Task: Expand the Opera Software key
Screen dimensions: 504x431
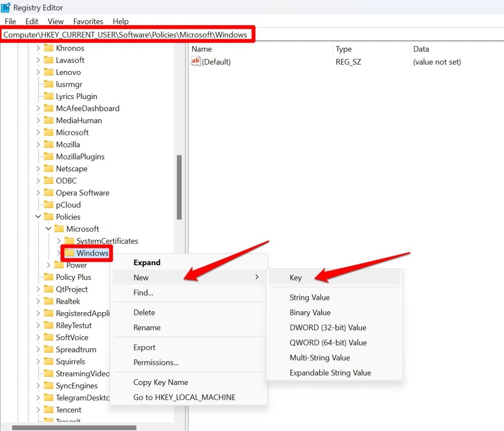Action: tap(38, 192)
